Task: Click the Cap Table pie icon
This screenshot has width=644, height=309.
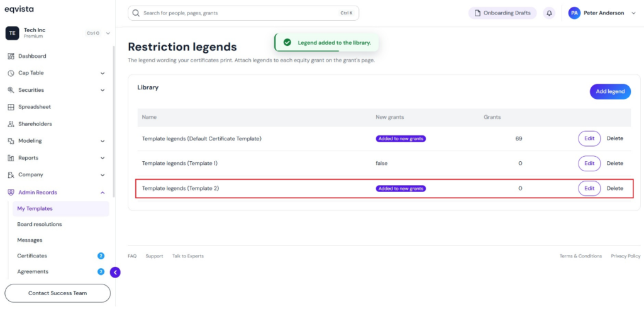Action: click(x=11, y=73)
